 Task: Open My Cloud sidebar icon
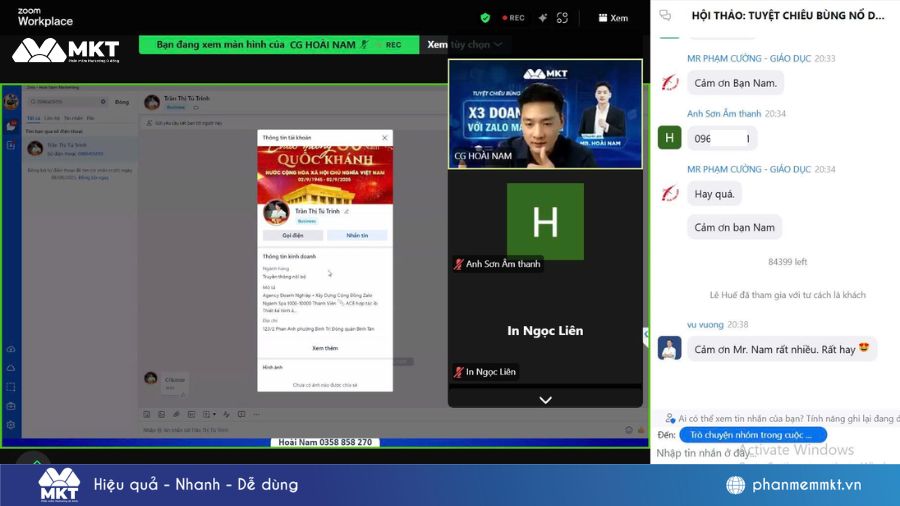(x=11, y=368)
